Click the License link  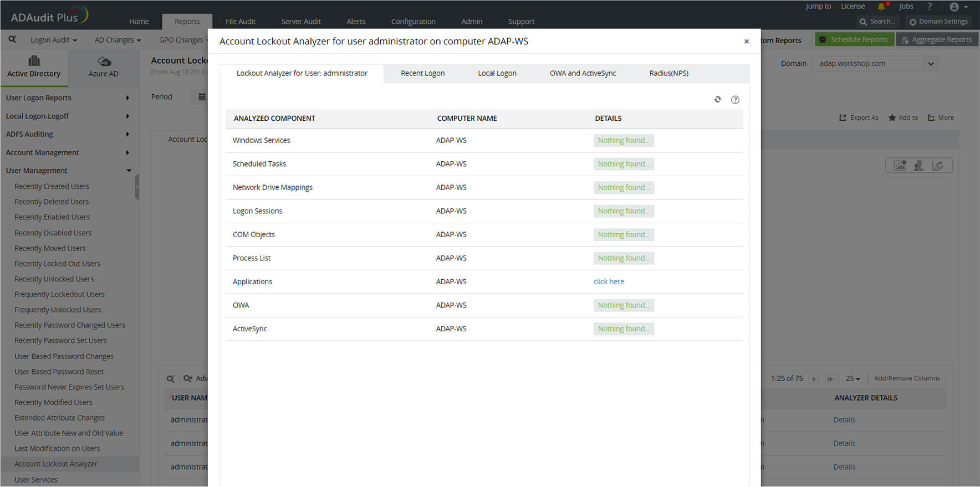pos(853,7)
